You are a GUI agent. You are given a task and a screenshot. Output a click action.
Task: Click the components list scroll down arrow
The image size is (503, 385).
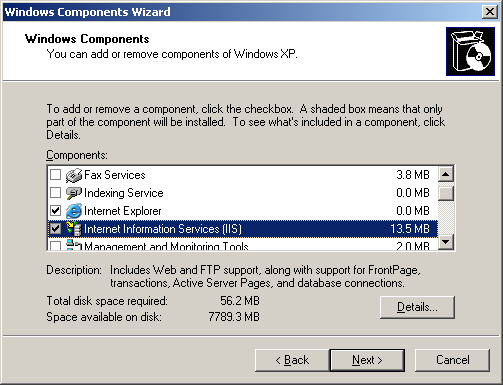point(446,242)
